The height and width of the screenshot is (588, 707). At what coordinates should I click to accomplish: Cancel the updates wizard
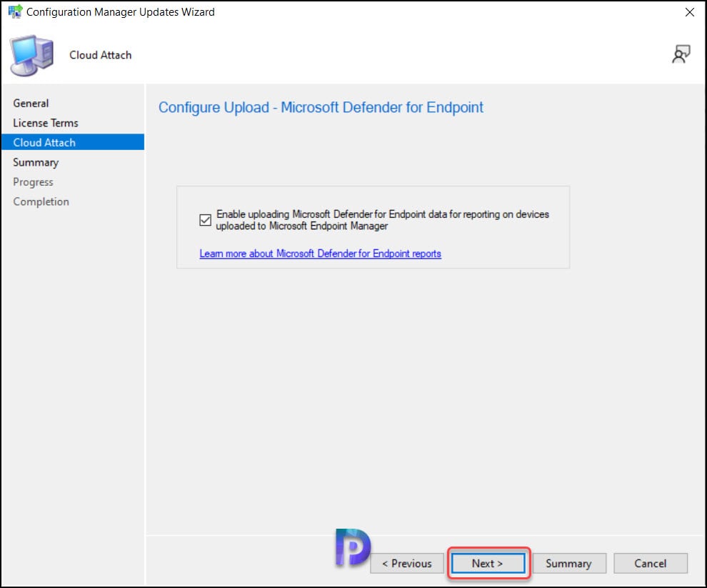(x=650, y=563)
